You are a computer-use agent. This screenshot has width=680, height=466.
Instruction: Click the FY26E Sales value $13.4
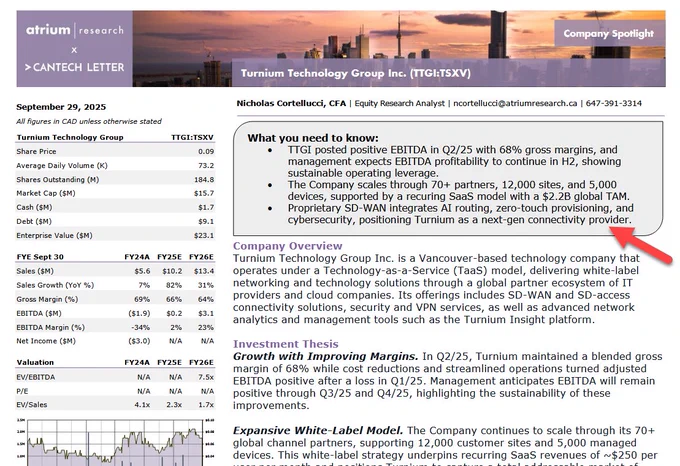pos(204,271)
